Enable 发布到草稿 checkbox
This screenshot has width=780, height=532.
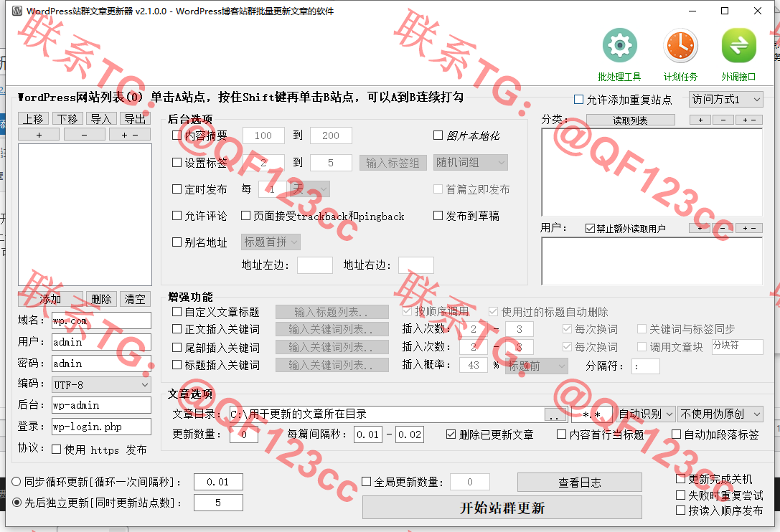point(438,216)
